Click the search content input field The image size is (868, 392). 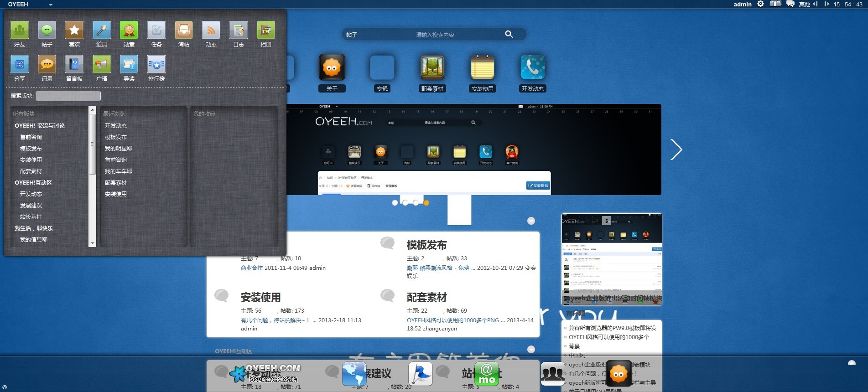435,35
